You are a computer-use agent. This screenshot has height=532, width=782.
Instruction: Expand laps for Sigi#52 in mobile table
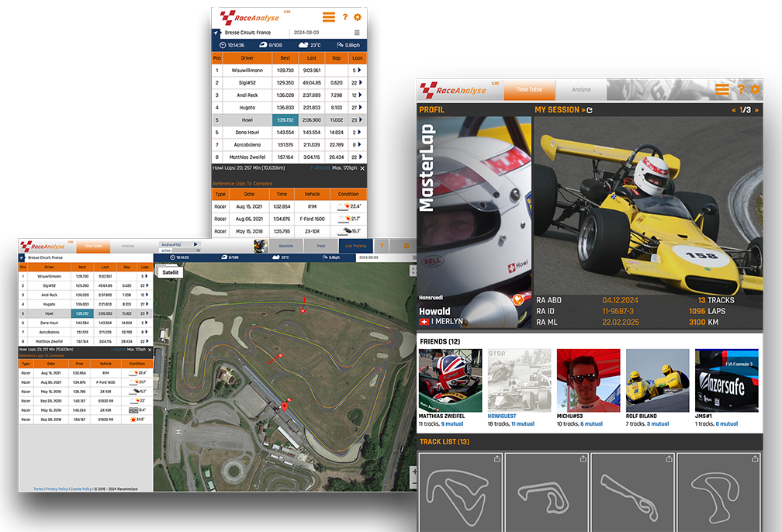[x=360, y=83]
